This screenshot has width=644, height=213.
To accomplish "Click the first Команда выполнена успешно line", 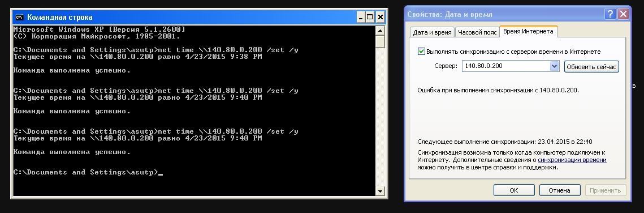I will pyautogui.click(x=72, y=70).
